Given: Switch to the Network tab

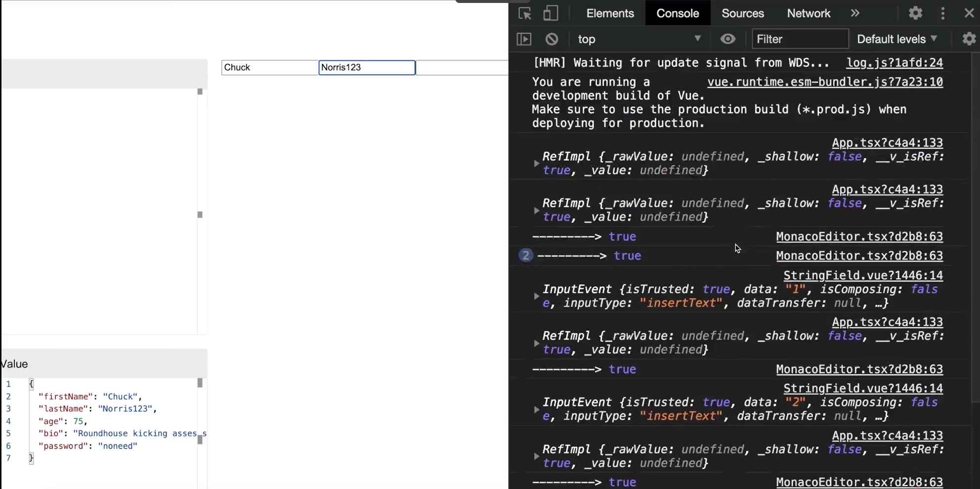Looking at the screenshot, I should point(808,13).
